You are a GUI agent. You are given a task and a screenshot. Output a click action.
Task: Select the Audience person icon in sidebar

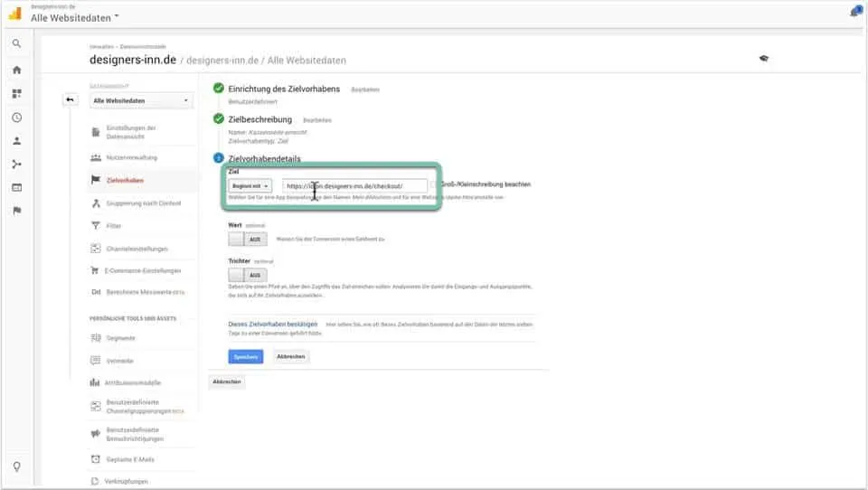16,141
